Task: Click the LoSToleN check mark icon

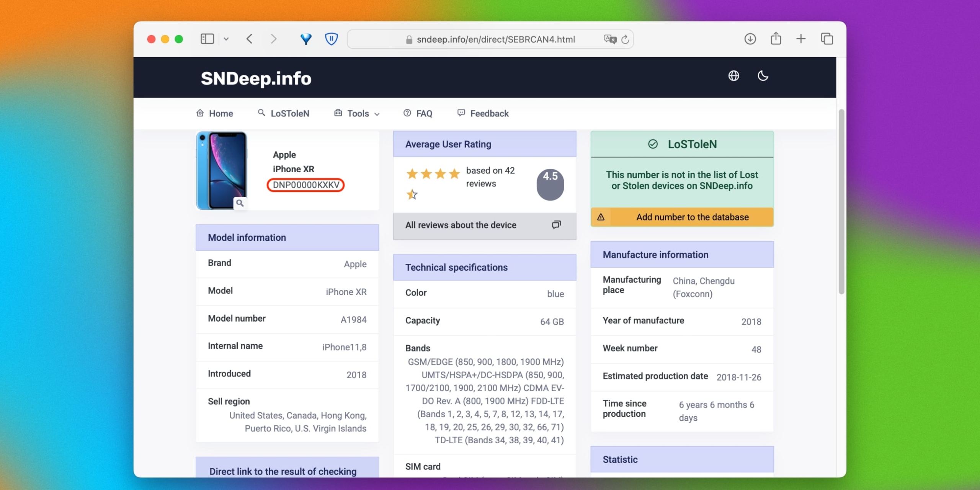Action: 653,144
